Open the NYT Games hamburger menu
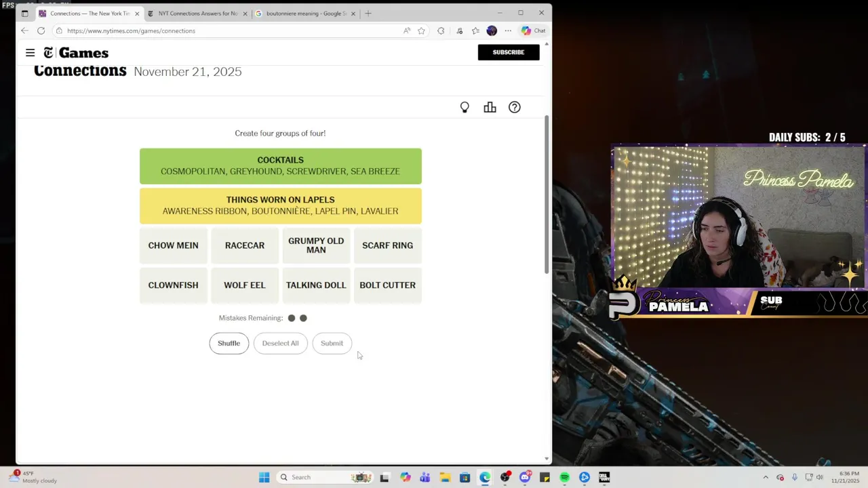The height and width of the screenshot is (488, 868). pyautogui.click(x=30, y=53)
